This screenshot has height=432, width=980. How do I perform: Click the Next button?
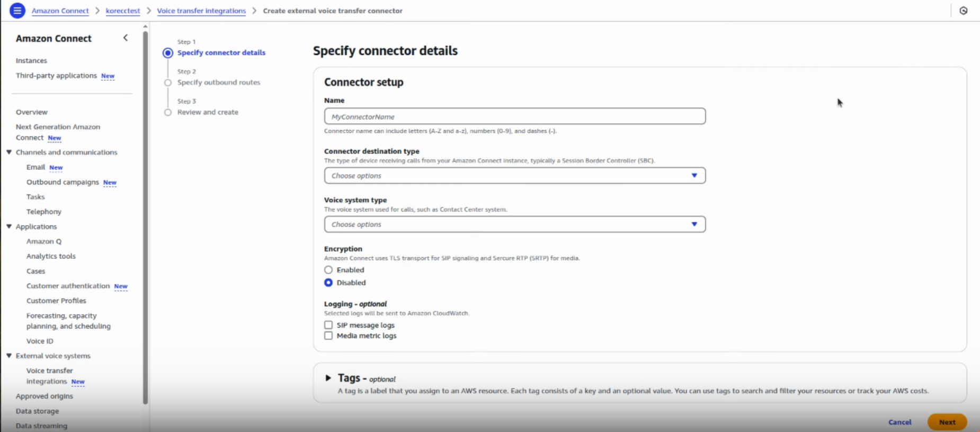[x=947, y=422]
